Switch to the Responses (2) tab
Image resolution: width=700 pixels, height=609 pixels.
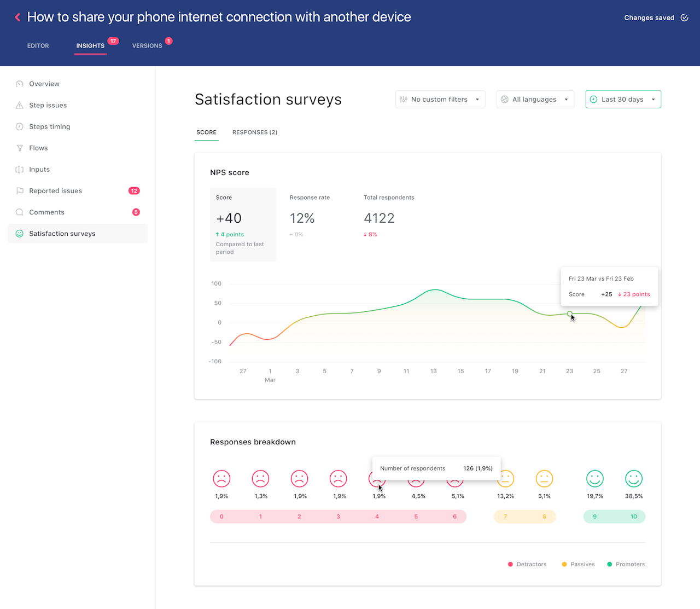coord(254,132)
